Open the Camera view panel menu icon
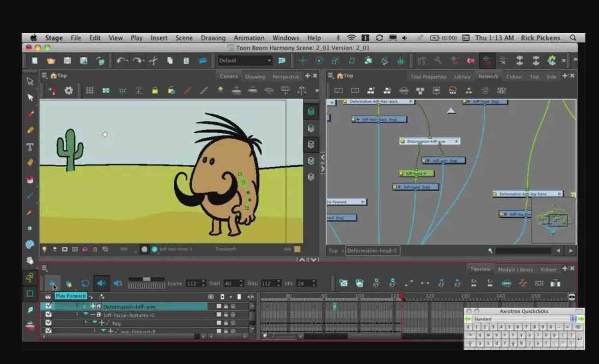The width and height of the screenshot is (599, 364). [x=44, y=75]
